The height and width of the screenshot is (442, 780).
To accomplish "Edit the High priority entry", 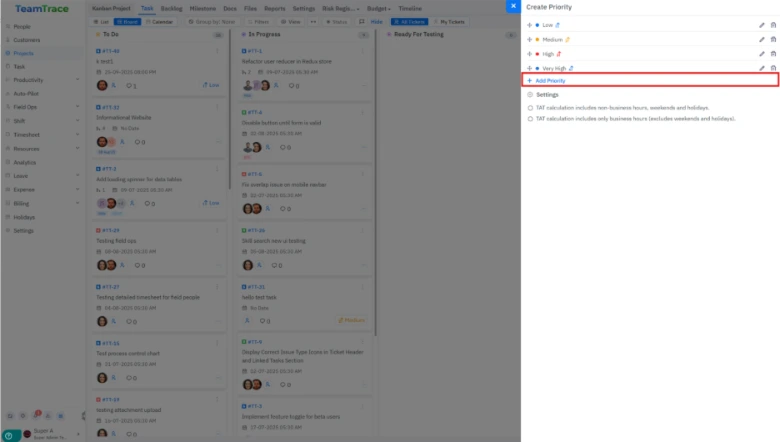I will 762,54.
